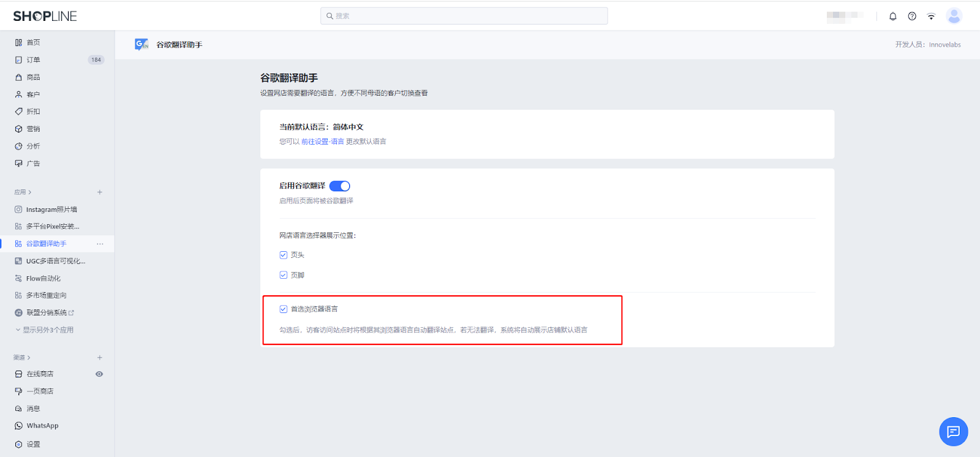Open more options for 谷歌翻译助手
Screen dimensions: 980x457
(x=100, y=244)
